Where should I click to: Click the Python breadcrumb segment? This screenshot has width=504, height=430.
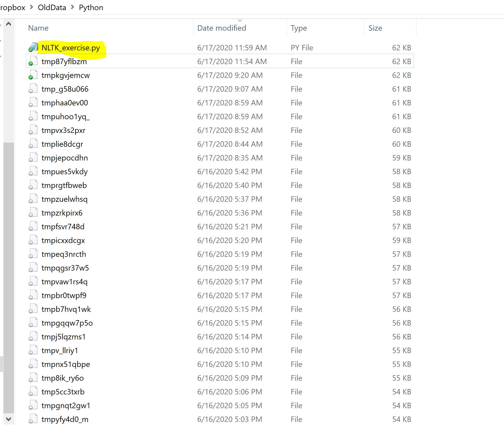[x=91, y=8]
